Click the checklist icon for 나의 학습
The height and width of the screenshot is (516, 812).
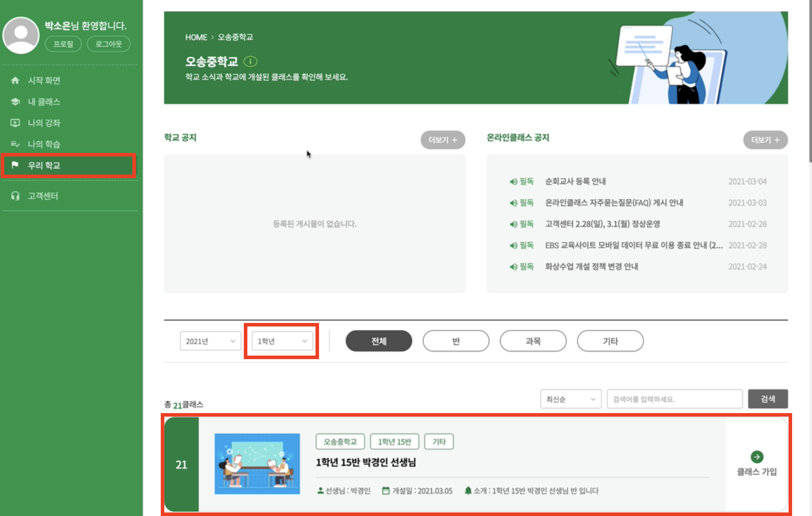[x=15, y=144]
